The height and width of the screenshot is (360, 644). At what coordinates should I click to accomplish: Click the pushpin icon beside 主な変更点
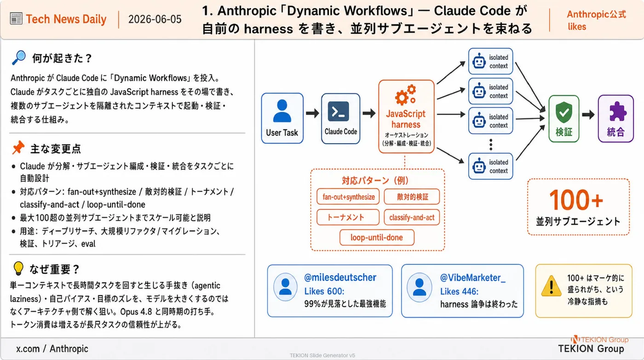click(x=18, y=148)
